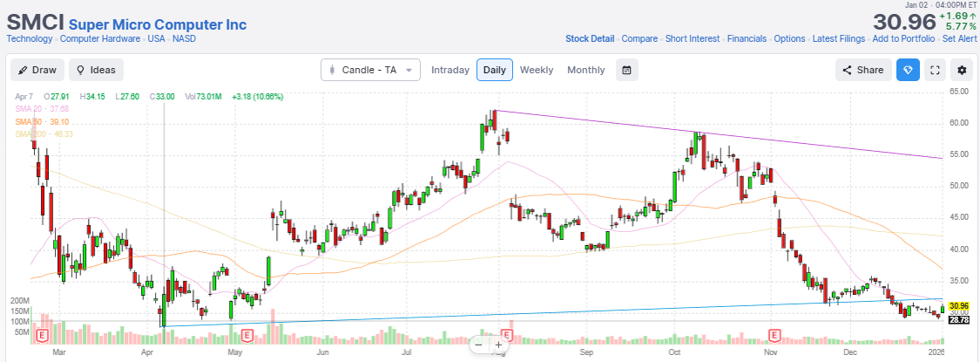The height and width of the screenshot is (362, 980).
Task: Open chart settings gear
Action: click(962, 70)
